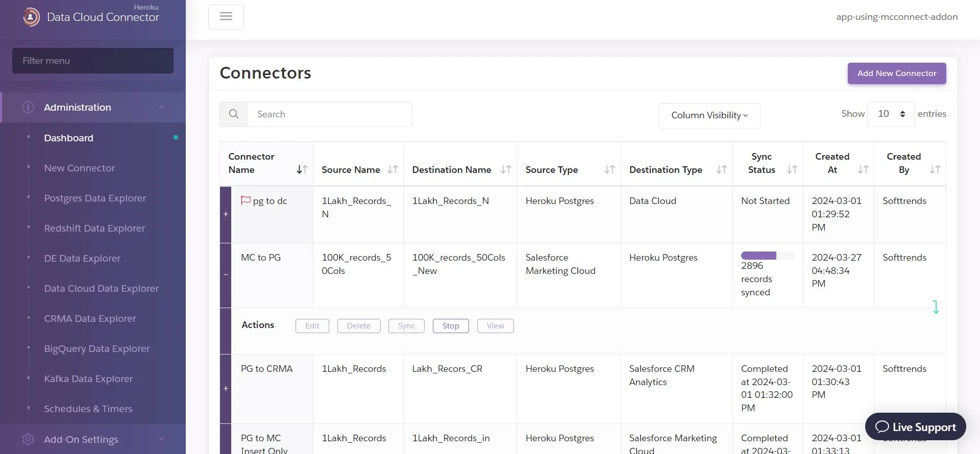Click app-using-mcconnect-addon app name
This screenshot has height=454, width=980.
(x=897, y=17)
